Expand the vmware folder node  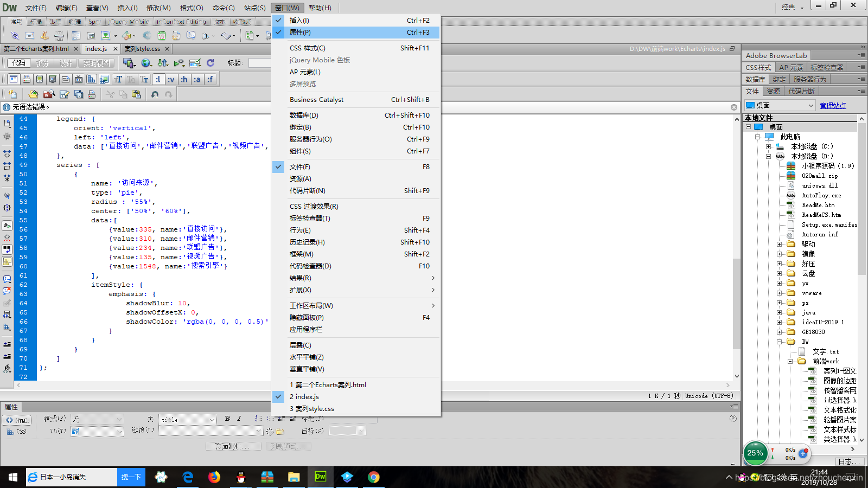[x=779, y=293]
